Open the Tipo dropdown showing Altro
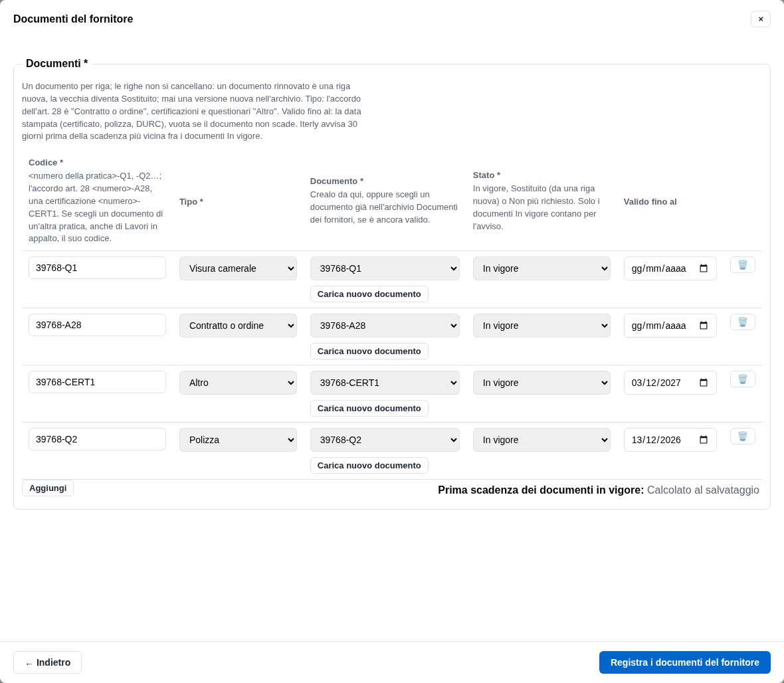The width and height of the screenshot is (784, 683). tap(238, 383)
